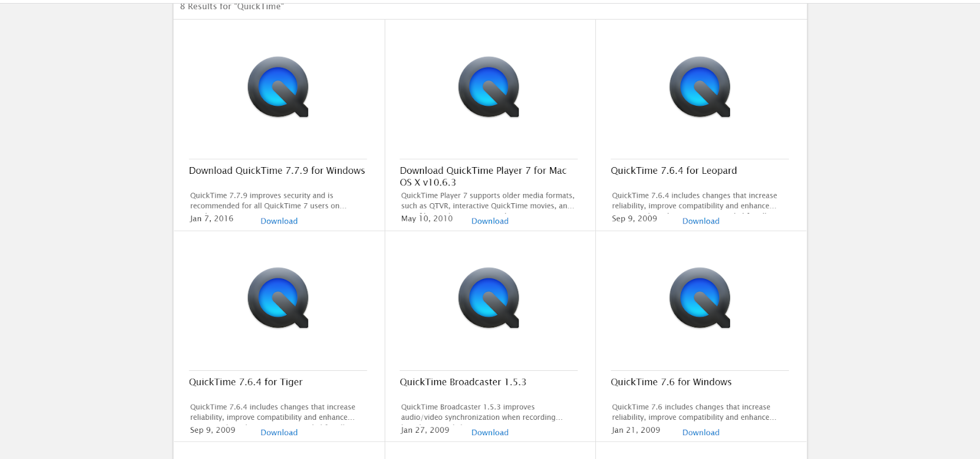This screenshot has width=980, height=459.
Task: Open the QuickTime Broadcaster 1.5.3 title
Action: coord(463,382)
